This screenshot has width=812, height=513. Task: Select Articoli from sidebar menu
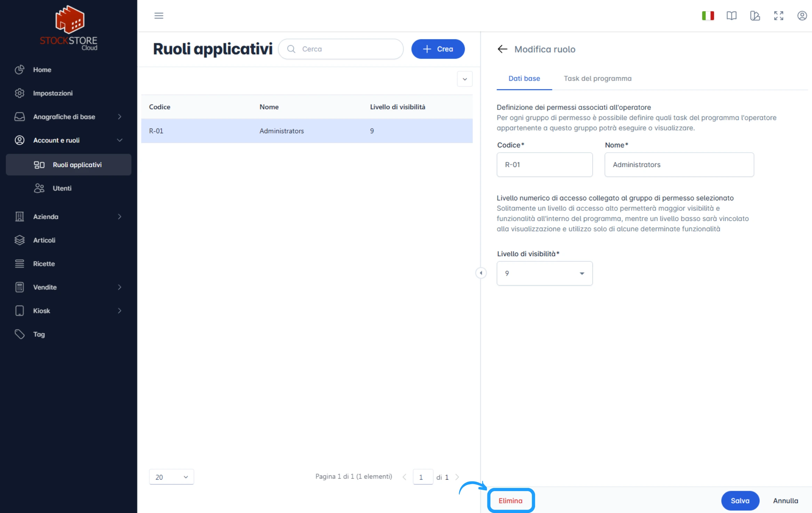(44, 239)
